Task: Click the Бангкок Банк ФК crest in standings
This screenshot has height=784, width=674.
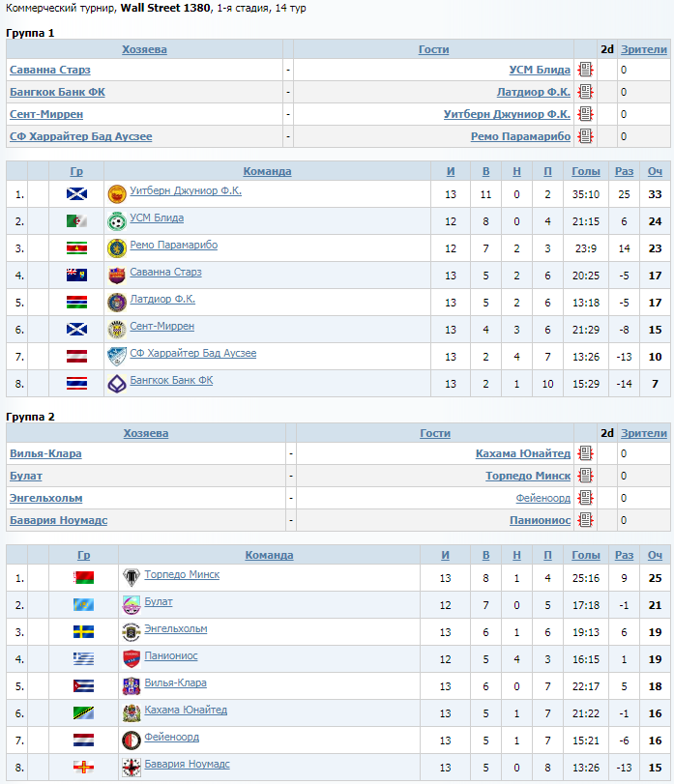Action: (x=117, y=384)
